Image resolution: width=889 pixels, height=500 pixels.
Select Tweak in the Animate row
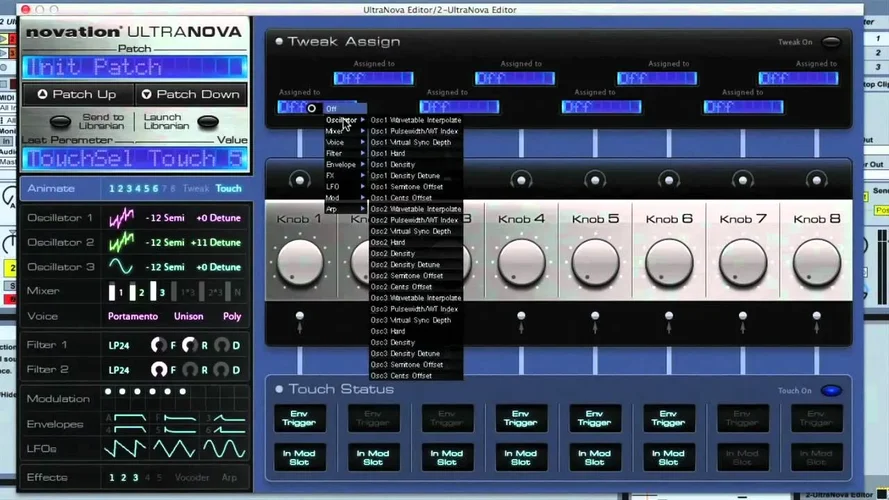196,188
